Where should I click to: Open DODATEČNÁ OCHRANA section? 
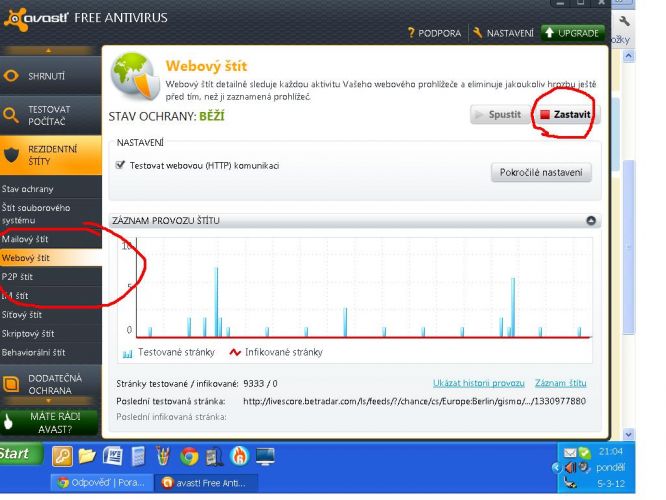tap(51, 384)
